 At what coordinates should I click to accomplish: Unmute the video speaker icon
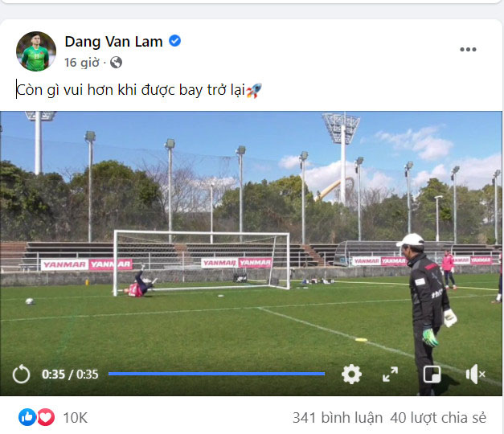click(x=475, y=375)
